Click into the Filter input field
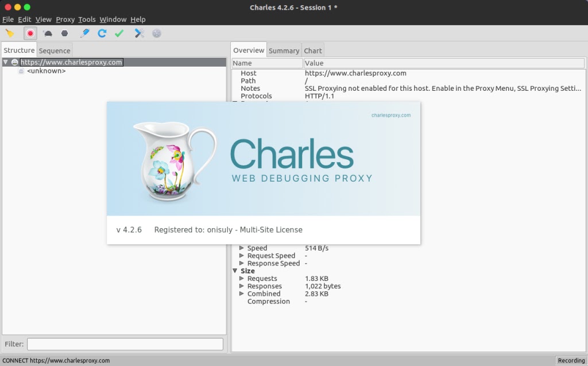Image resolution: width=588 pixels, height=366 pixels. [123, 344]
